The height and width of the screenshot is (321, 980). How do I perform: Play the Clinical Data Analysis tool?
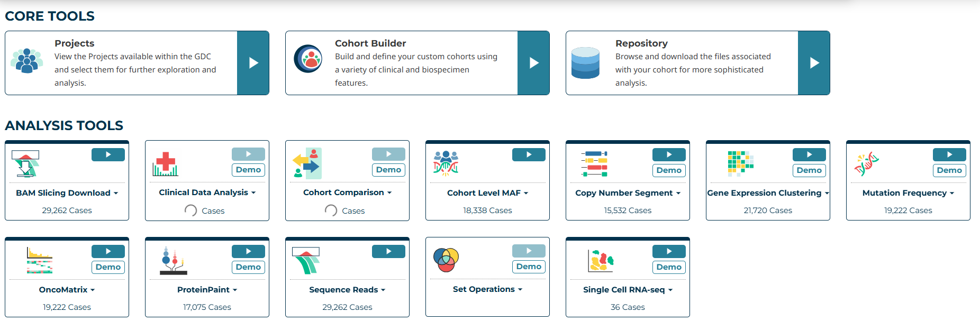tap(248, 154)
